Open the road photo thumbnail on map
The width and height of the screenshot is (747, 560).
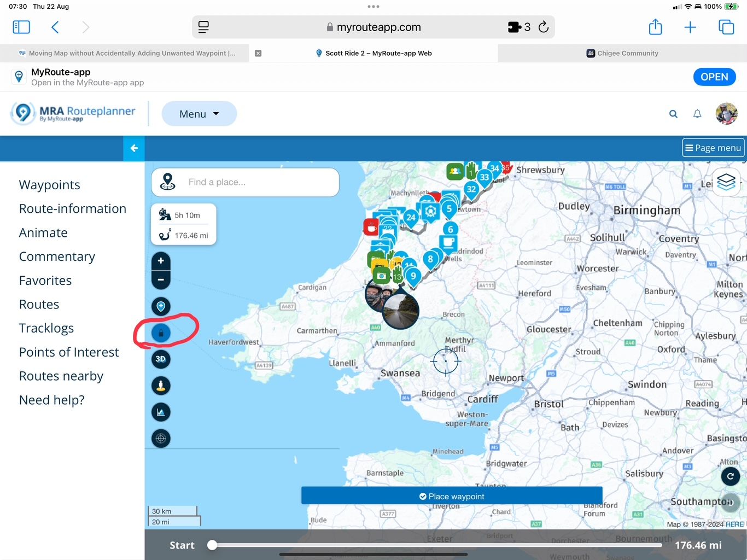click(x=401, y=311)
